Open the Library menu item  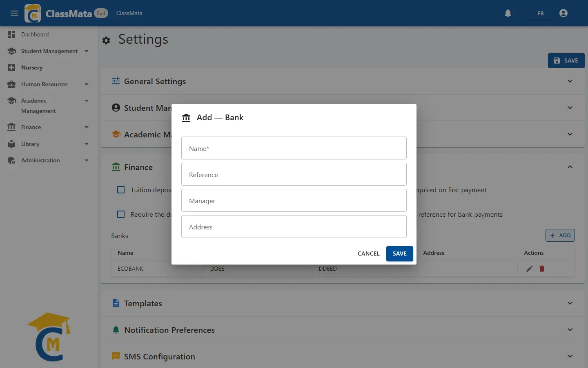[x=49, y=144]
